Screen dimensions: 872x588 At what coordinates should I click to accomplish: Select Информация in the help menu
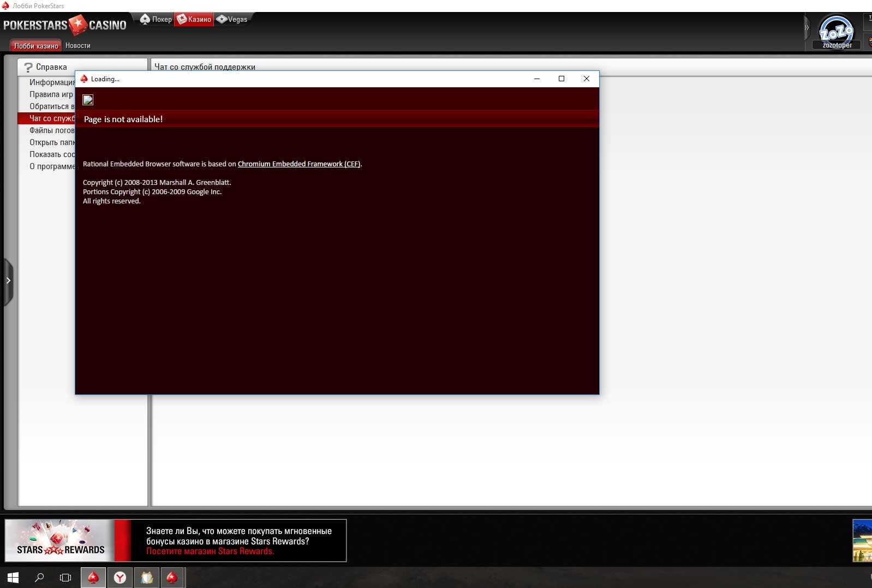52,82
